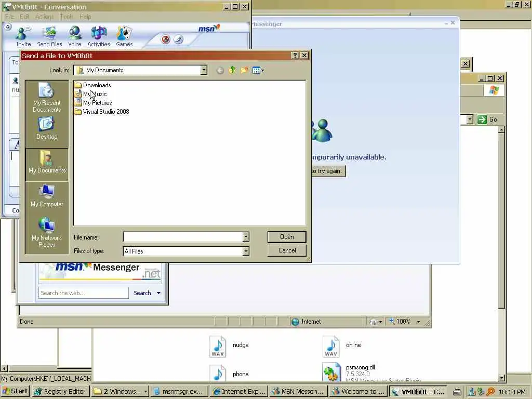532x399 pixels.
Task: Expand the Search options dropdown arrow
Action: click(158, 293)
